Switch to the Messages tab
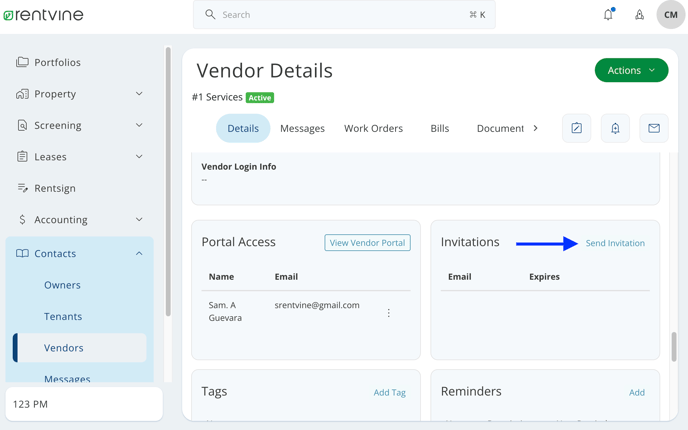688x430 pixels. coord(302,128)
